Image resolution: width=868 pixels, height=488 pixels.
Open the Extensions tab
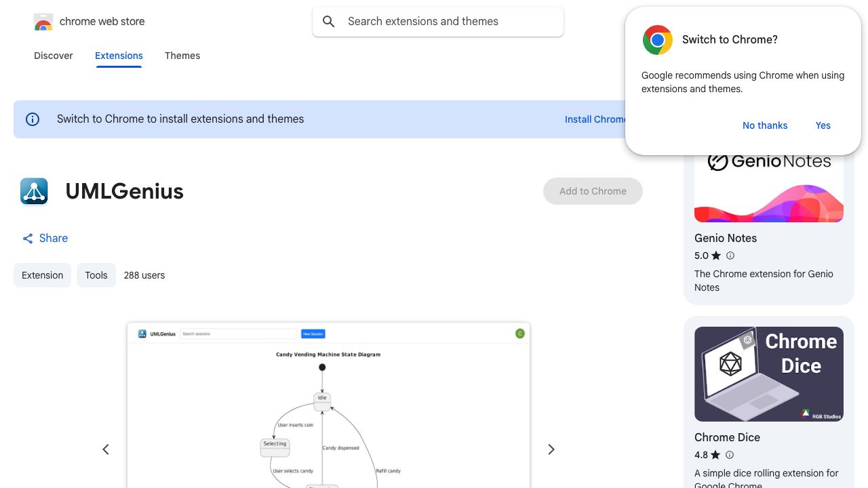119,56
